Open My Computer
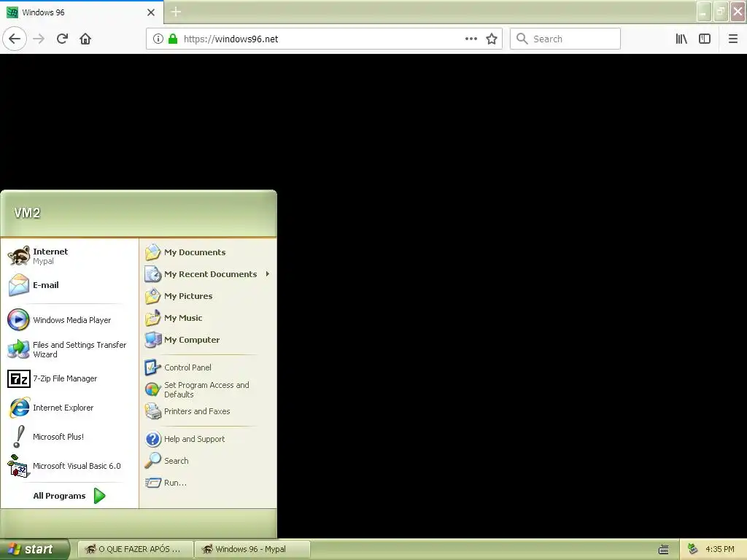Image resolution: width=747 pixels, height=560 pixels. pyautogui.click(x=208, y=340)
